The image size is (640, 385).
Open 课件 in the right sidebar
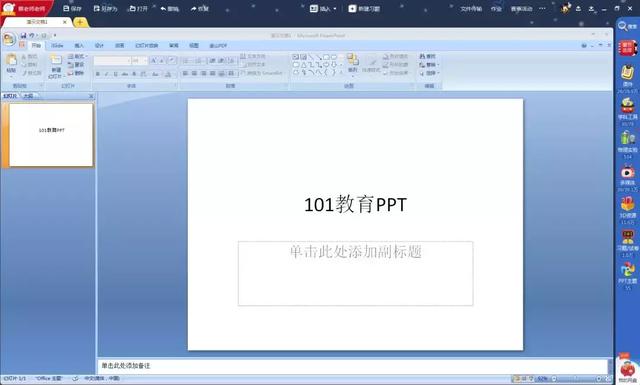coord(628,78)
